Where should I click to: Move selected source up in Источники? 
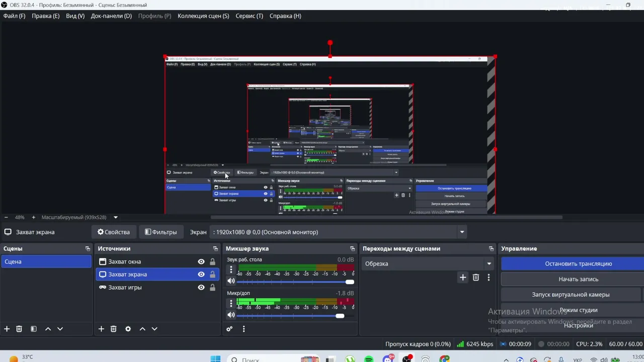click(x=142, y=329)
